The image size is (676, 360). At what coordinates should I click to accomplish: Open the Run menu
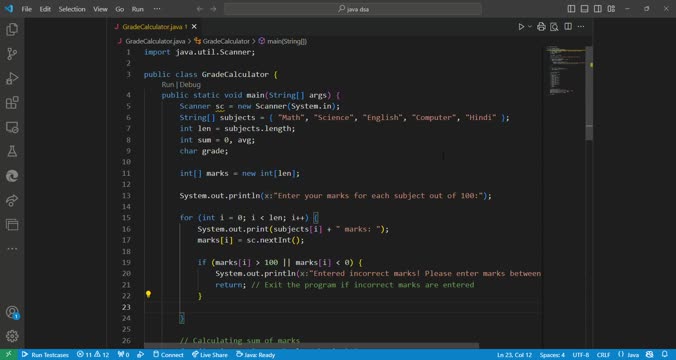click(138, 9)
